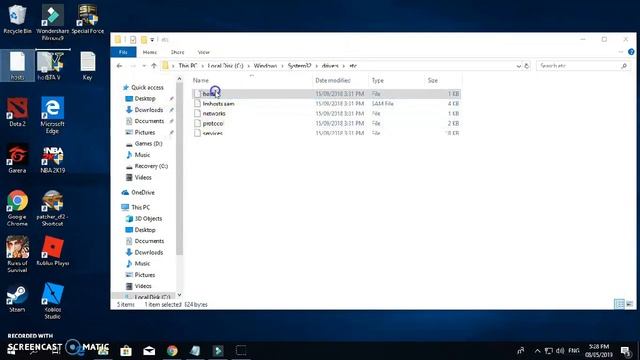This screenshot has width=640, height=360.
Task: Expand the ribbon using chevron
Action: pos(620,52)
